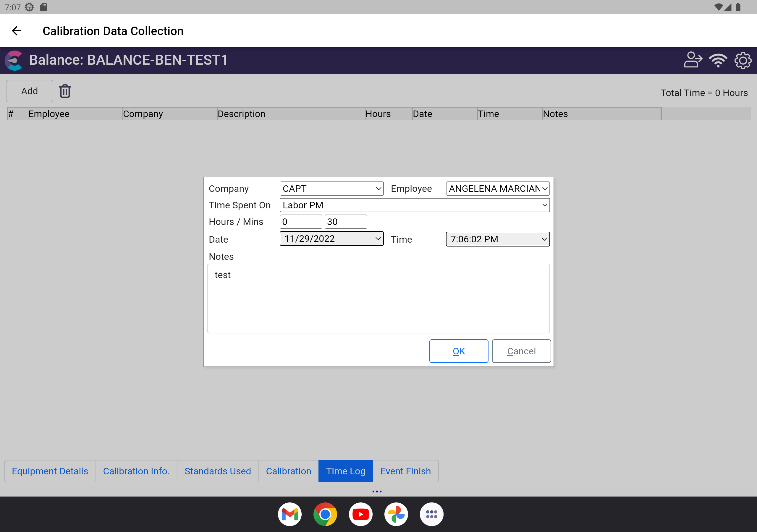Screen dimensions: 757x532
Task: Open the app drawer icon
Action: 431,514
